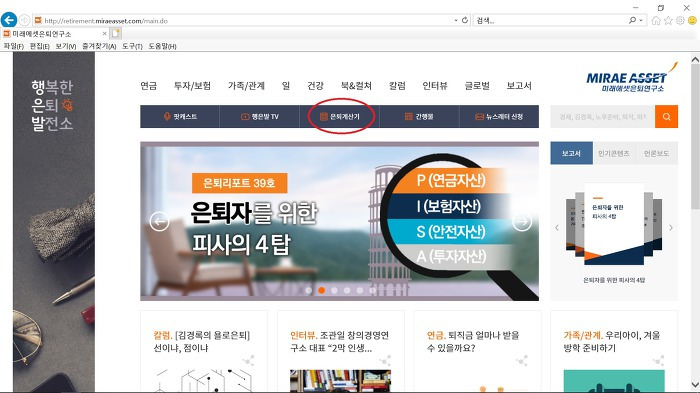Image resolution: width=700 pixels, height=393 pixels.
Task: Open a new browser tab
Action: 116,33
